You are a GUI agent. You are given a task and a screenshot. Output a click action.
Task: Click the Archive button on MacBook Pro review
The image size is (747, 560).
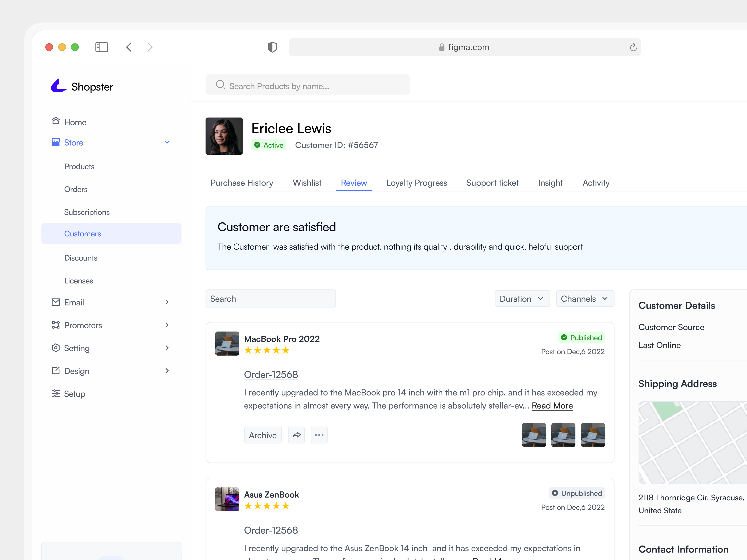click(x=263, y=435)
